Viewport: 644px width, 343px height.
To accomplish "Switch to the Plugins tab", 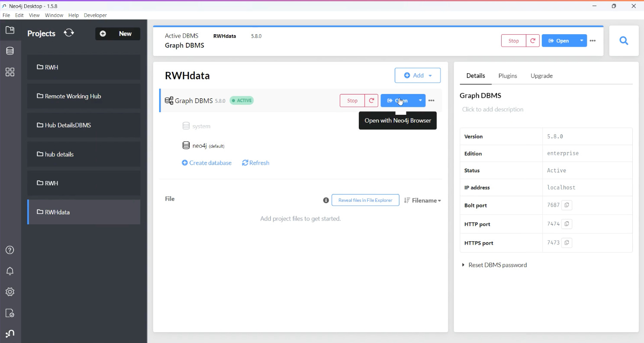I will pos(508,76).
